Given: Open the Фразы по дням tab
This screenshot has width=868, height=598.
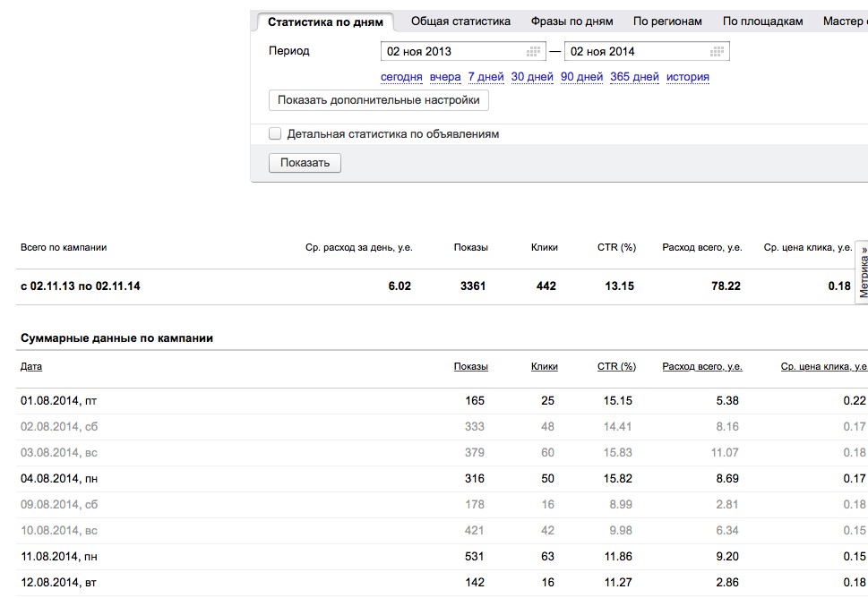Looking at the screenshot, I should (x=572, y=21).
